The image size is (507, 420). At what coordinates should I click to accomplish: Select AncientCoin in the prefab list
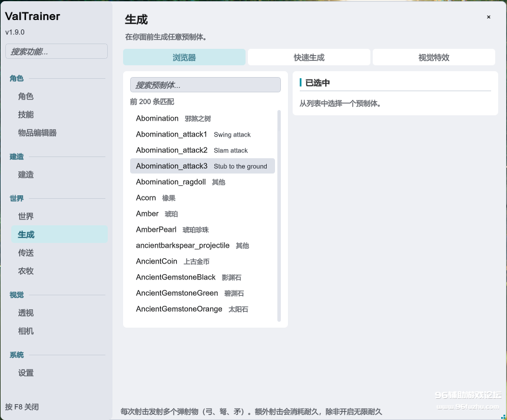pos(203,261)
